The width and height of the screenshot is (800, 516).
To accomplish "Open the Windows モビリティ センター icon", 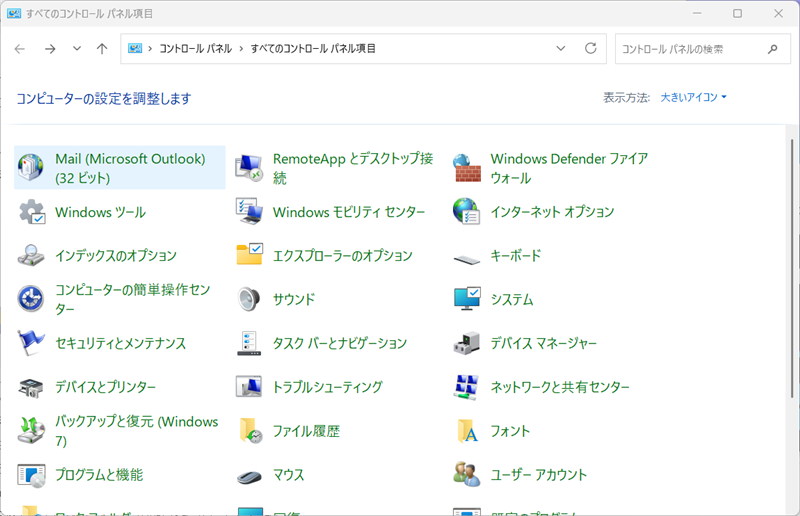I will [x=249, y=212].
